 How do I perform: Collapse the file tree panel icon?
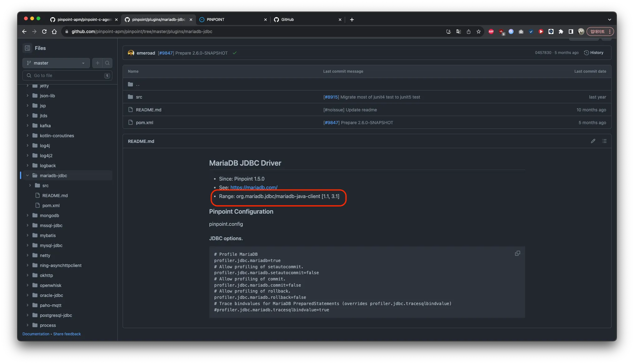point(27,48)
